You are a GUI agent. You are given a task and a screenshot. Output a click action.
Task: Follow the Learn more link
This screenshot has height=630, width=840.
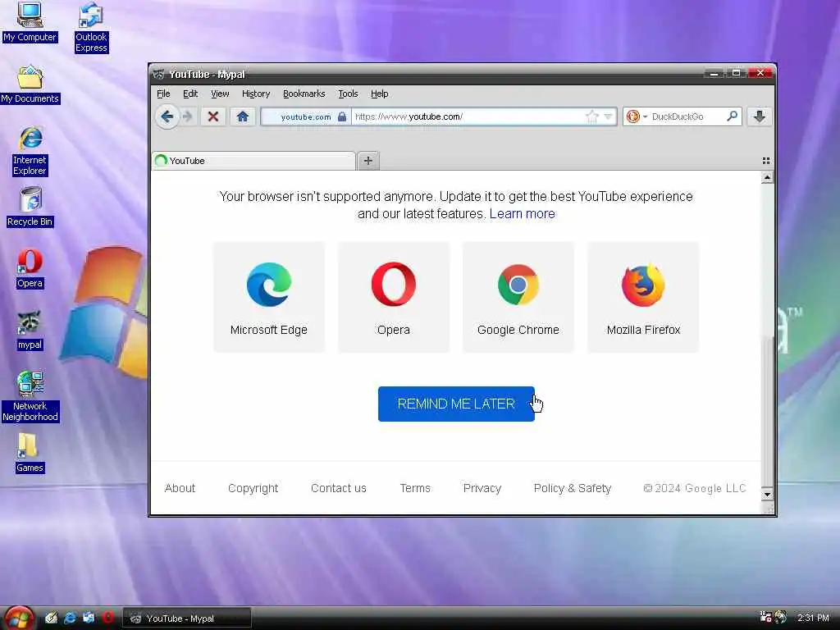(522, 214)
